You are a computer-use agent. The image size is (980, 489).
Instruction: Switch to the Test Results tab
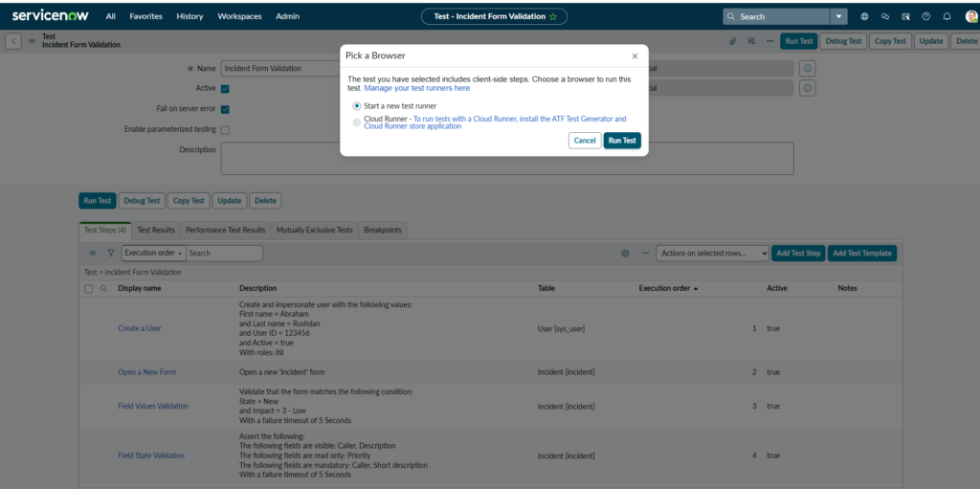coord(156,230)
